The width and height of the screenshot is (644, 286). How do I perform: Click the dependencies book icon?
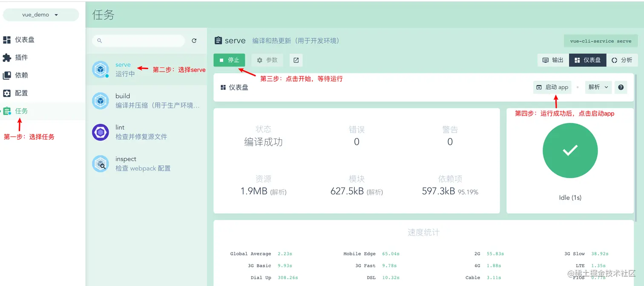7,75
